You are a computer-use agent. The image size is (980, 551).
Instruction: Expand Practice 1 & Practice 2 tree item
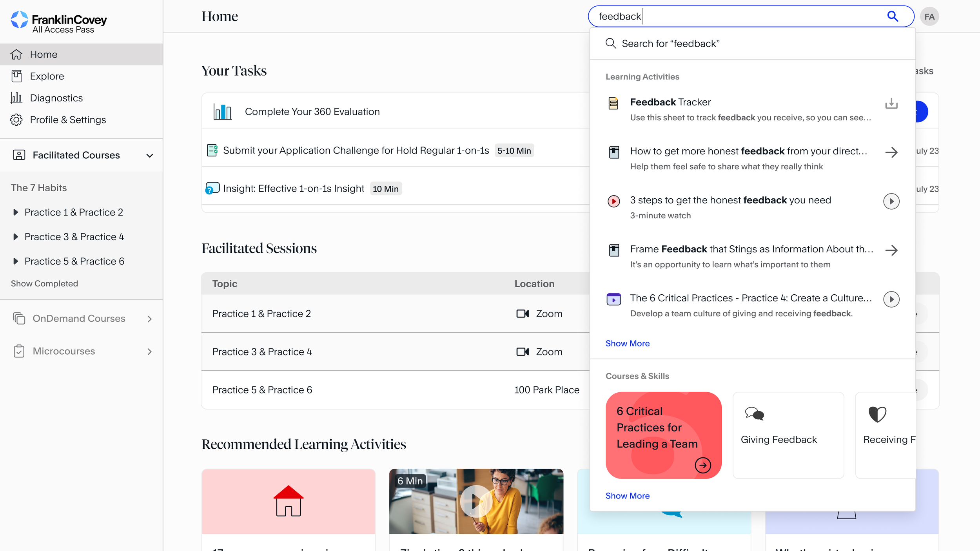tap(16, 212)
